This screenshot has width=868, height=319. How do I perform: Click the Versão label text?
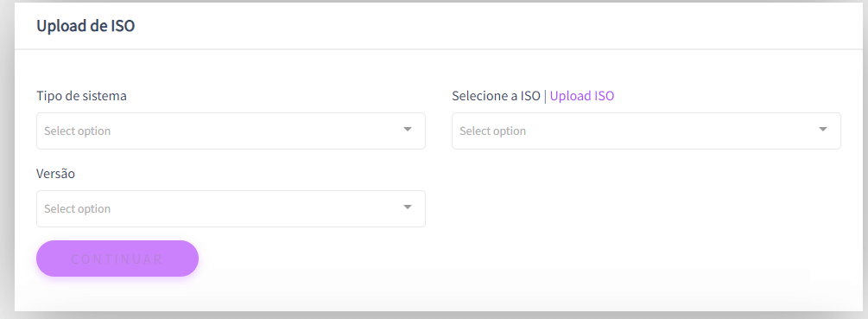click(55, 174)
